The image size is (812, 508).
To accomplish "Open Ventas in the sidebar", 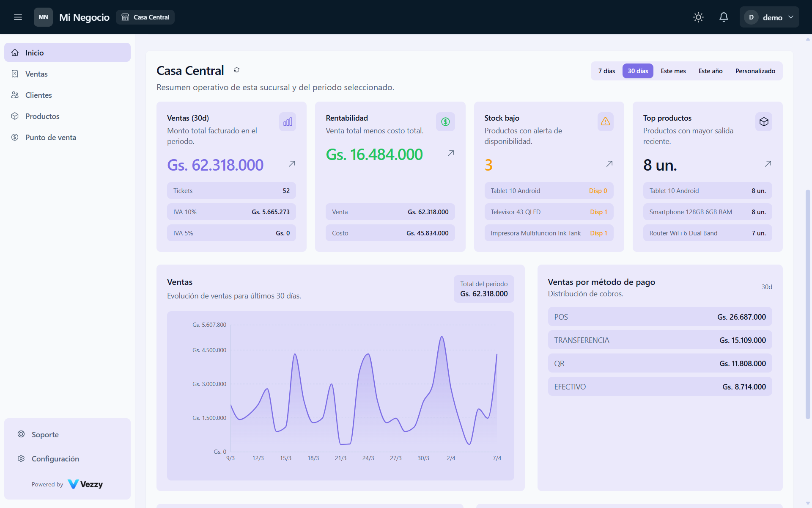I will pos(67,74).
